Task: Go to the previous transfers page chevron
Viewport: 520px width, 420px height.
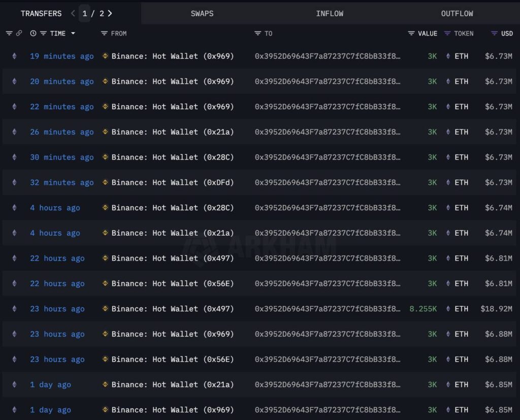Action: (x=73, y=13)
